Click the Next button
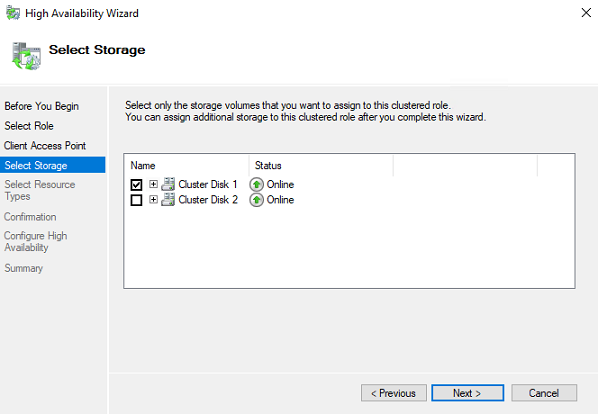598x414 pixels. (468, 393)
